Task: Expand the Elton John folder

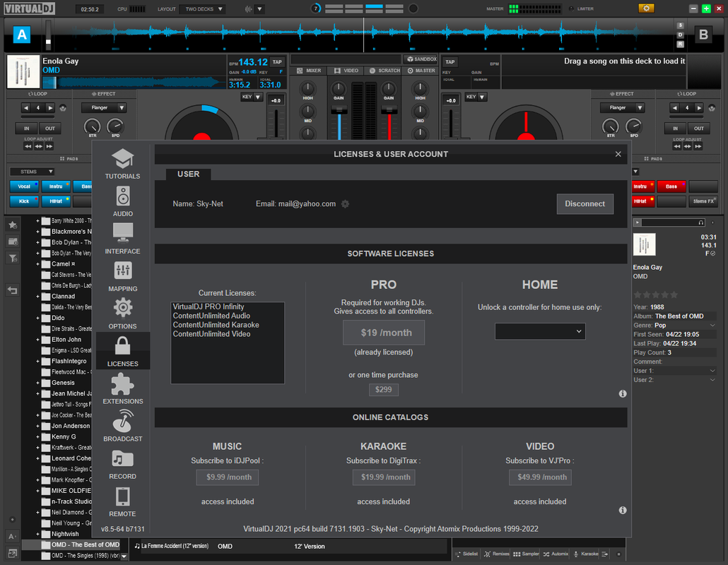Action: (x=37, y=340)
